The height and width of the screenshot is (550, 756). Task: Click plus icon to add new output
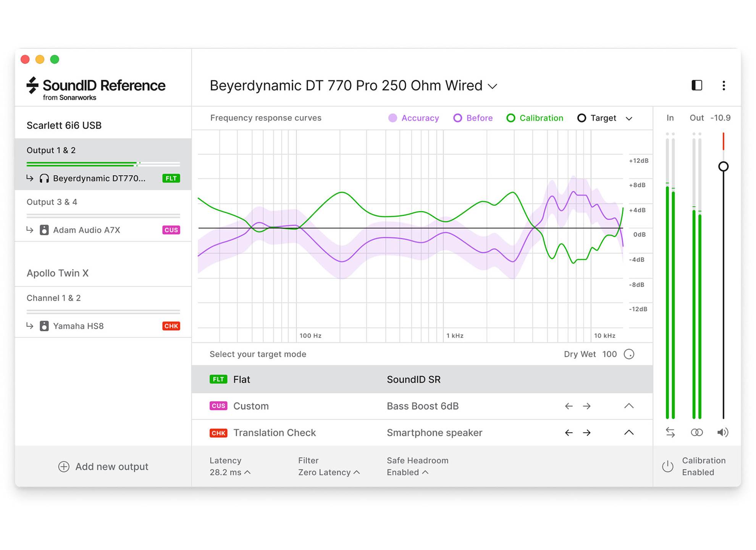pyautogui.click(x=64, y=467)
